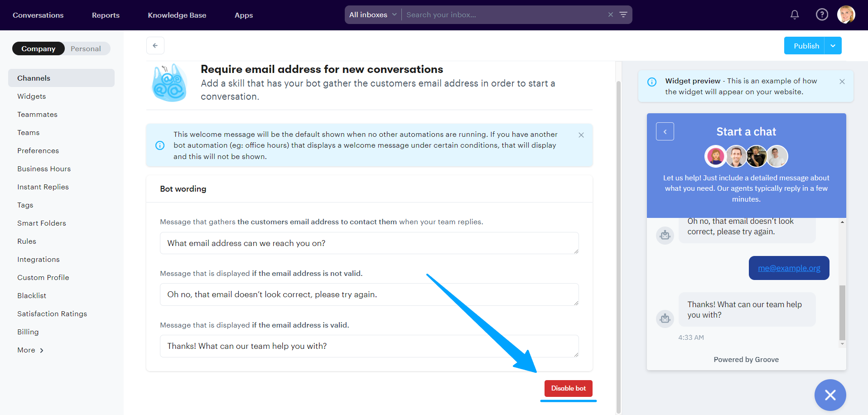This screenshot has height=415, width=868.
Task: Select the Company settings toggle
Action: (39, 49)
